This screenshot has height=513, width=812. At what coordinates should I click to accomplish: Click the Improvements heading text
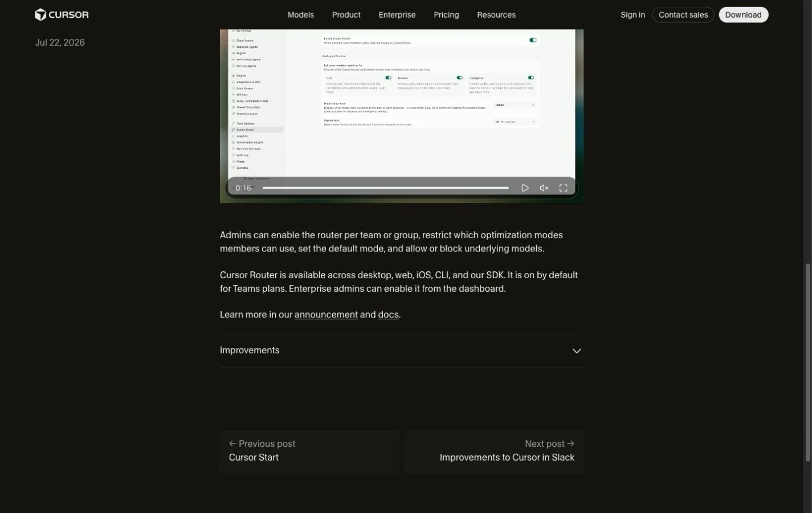(250, 351)
